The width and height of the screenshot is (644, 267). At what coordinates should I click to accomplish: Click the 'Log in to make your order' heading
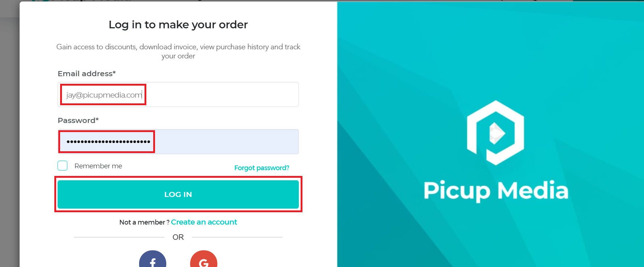178,25
